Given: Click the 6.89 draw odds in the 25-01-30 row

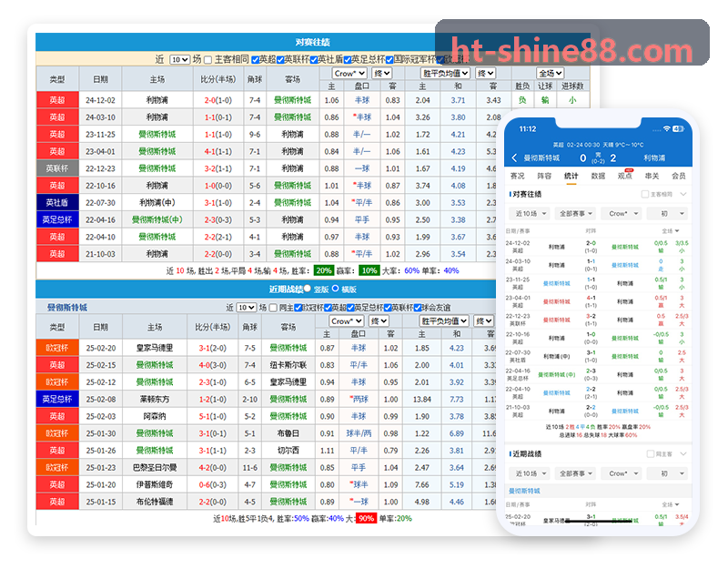Looking at the screenshot, I should (457, 433).
